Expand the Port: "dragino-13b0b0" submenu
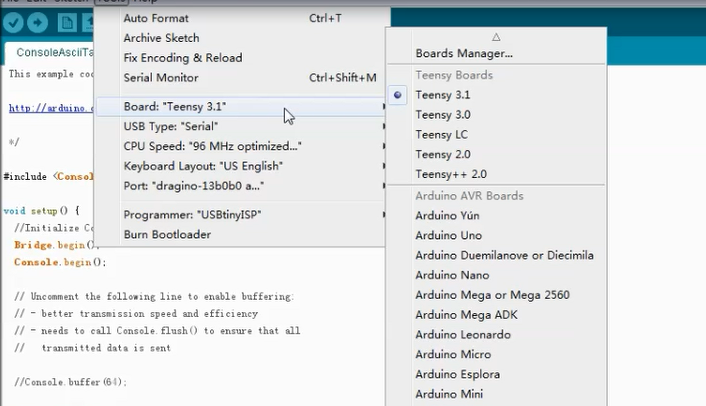This screenshot has height=406, width=706. pyautogui.click(x=241, y=186)
